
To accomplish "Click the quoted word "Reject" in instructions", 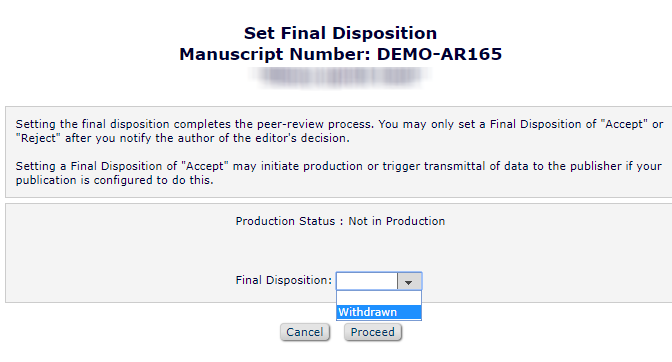I will [39, 138].
